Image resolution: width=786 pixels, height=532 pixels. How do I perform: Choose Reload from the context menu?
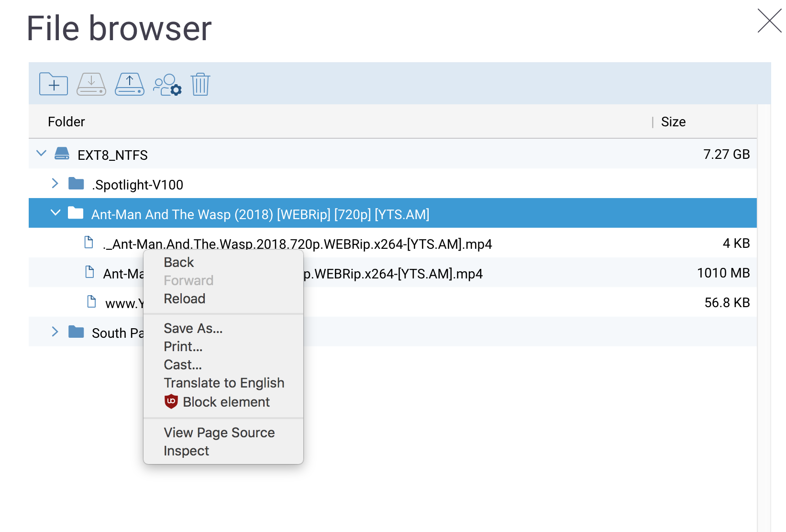[223, 299]
